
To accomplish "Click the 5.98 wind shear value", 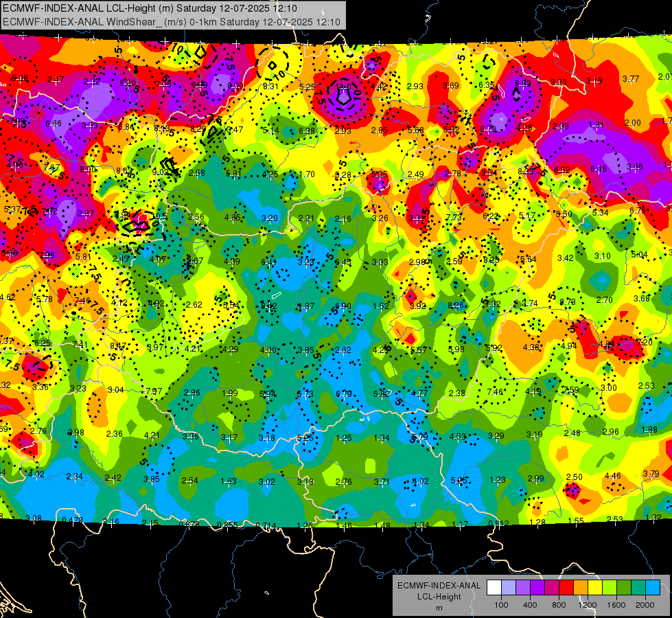I will (456, 349).
